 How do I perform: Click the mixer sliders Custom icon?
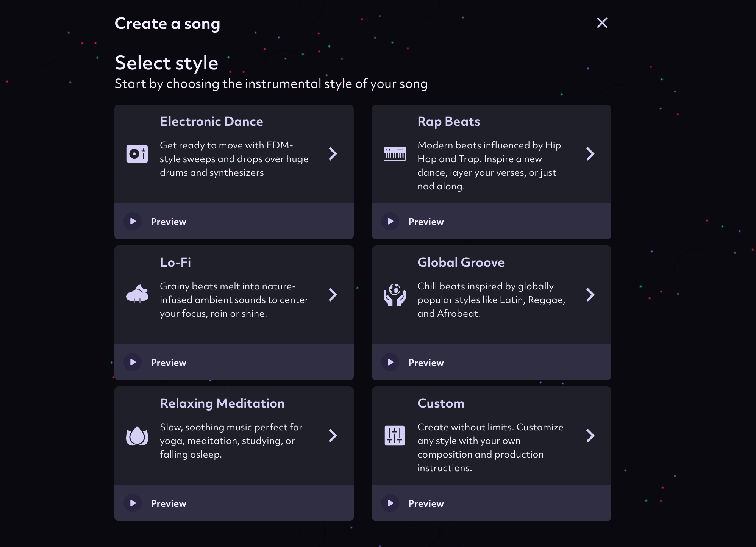tap(394, 436)
